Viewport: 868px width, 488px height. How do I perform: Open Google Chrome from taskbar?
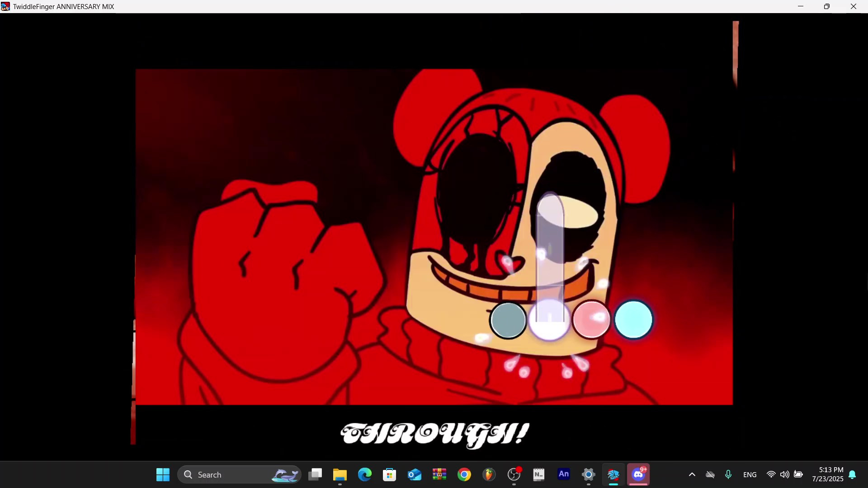464,474
